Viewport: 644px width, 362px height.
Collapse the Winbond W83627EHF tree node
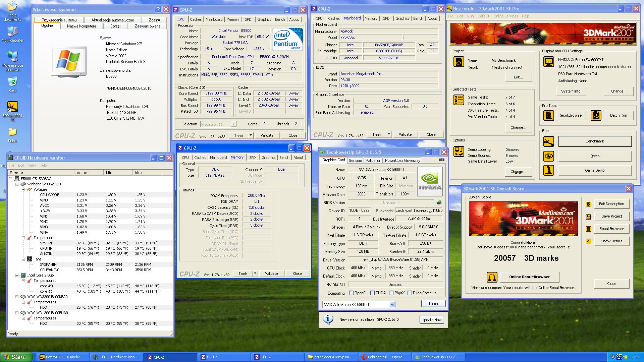point(17,184)
